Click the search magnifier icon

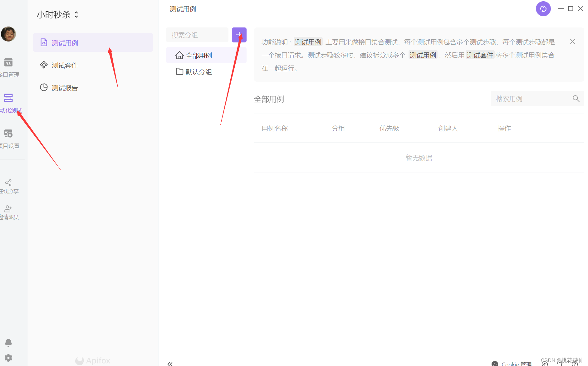pos(576,99)
